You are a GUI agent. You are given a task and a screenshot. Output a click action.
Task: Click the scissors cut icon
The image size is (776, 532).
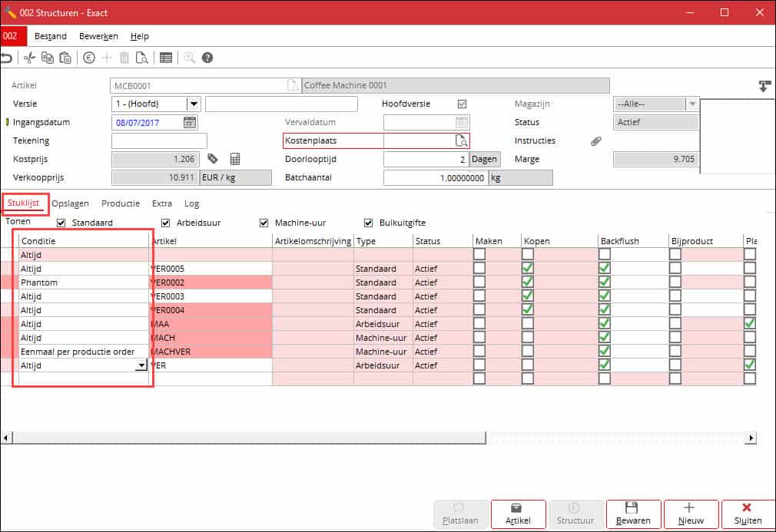point(30,58)
